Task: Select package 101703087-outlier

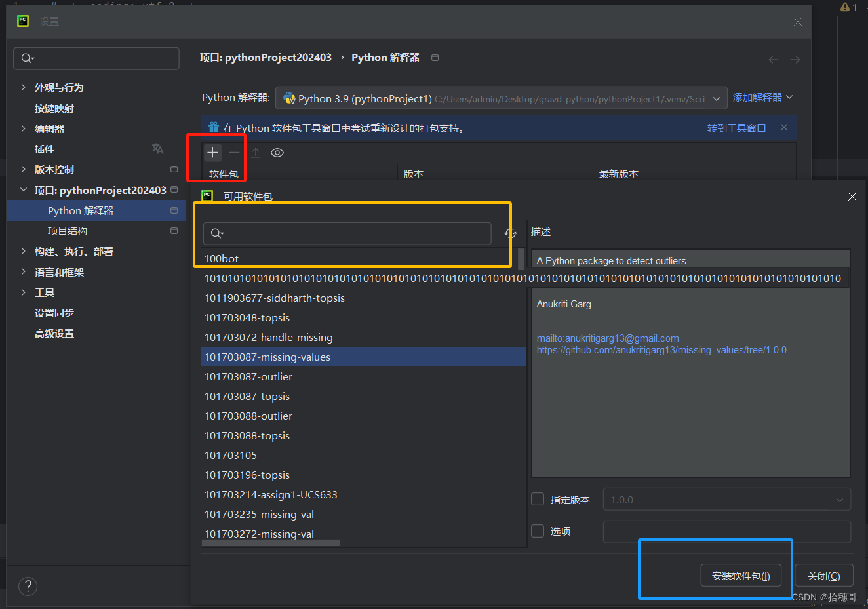Action: (364, 376)
